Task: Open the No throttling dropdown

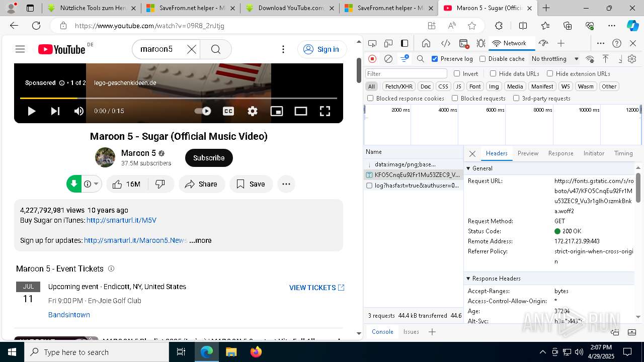Action: (x=555, y=59)
